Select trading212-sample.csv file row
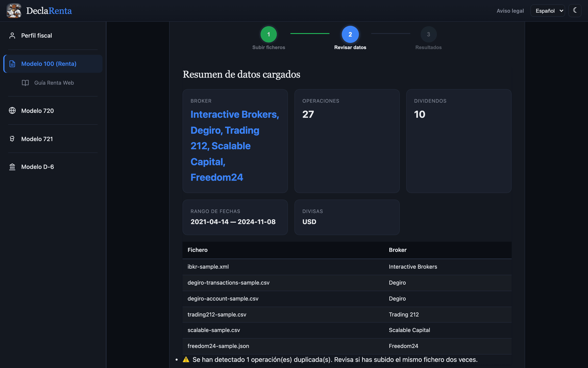The image size is (588, 368). point(347,314)
